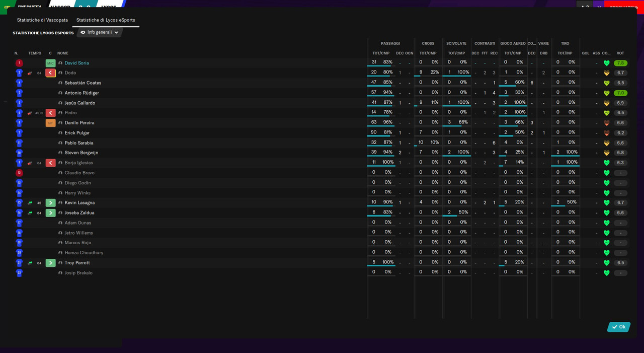This screenshot has width=644, height=353.
Task: Switch to Statistiche di Vascopata tab
Action: tap(42, 20)
